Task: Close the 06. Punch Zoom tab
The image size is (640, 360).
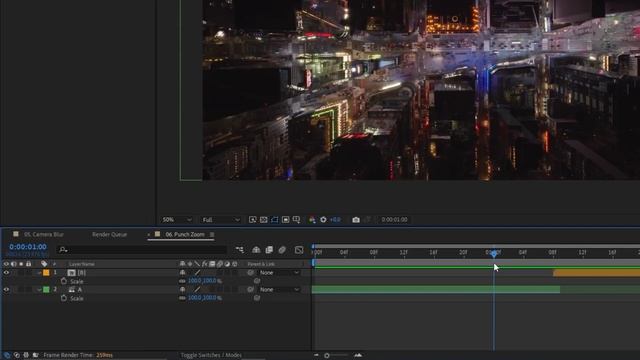Action: [x=149, y=235]
